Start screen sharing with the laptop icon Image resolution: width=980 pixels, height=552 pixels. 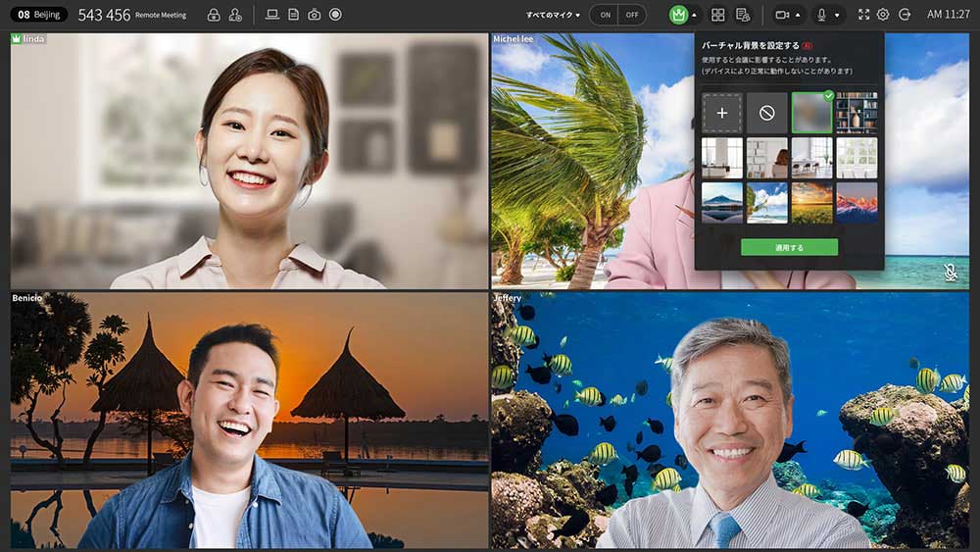(x=271, y=15)
